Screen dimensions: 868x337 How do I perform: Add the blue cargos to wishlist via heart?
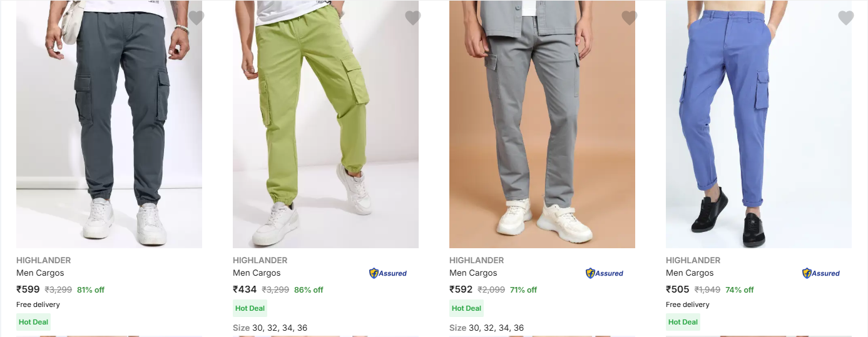[x=846, y=18]
